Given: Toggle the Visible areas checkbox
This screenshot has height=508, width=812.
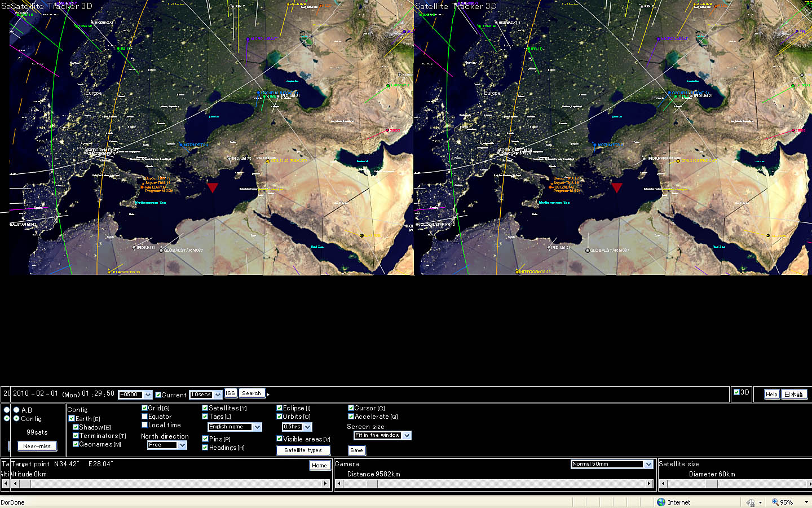Looking at the screenshot, I should pos(279,439).
